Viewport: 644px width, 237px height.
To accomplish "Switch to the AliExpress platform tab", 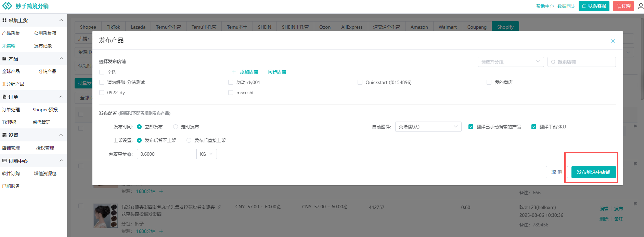I will (x=352, y=27).
